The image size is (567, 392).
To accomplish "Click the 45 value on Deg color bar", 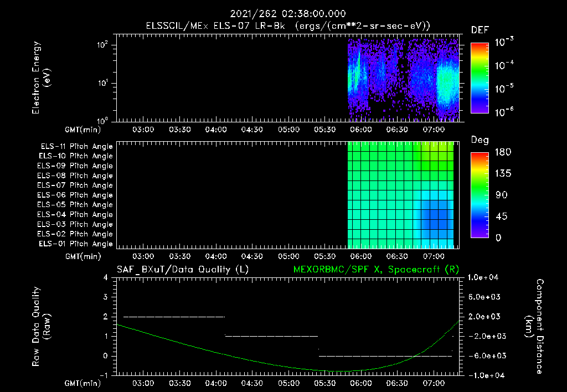I will coord(503,216).
